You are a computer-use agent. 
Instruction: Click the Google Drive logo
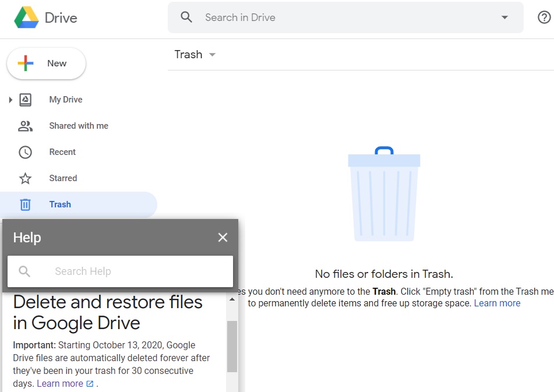tap(27, 17)
